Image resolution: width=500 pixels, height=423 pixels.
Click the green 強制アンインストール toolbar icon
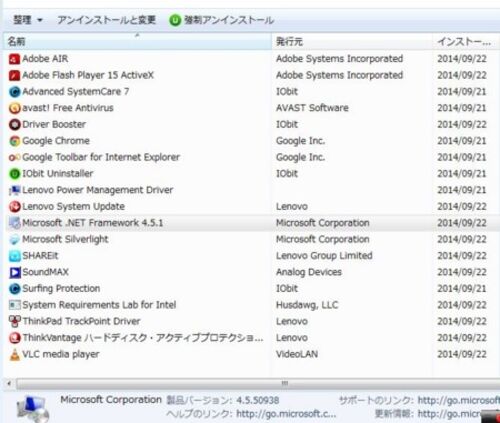click(x=175, y=20)
